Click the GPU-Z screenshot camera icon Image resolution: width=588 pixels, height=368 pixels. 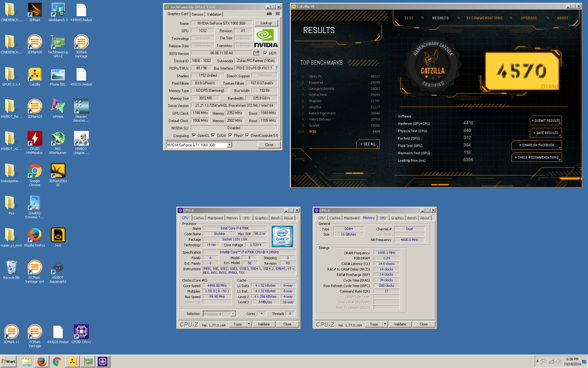(269, 13)
